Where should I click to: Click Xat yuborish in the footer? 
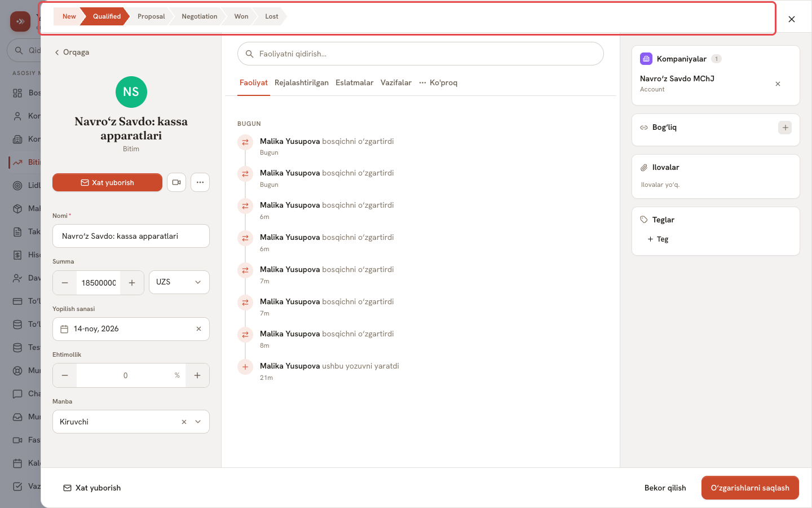tap(92, 488)
